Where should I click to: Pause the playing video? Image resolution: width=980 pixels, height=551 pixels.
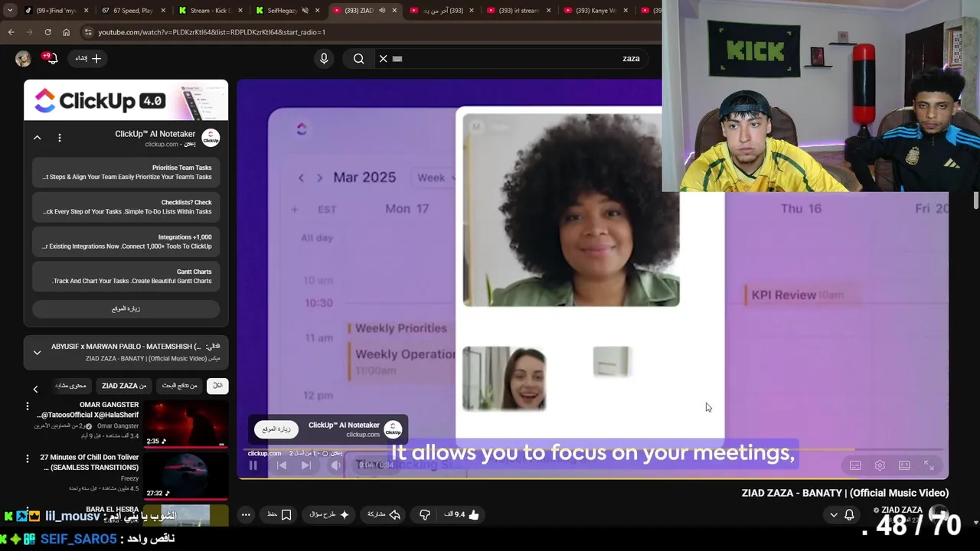253,465
